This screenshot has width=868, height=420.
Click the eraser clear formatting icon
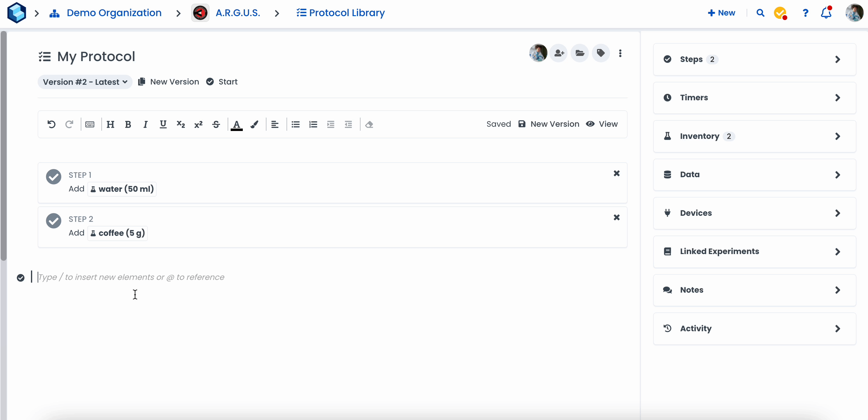pyautogui.click(x=369, y=125)
